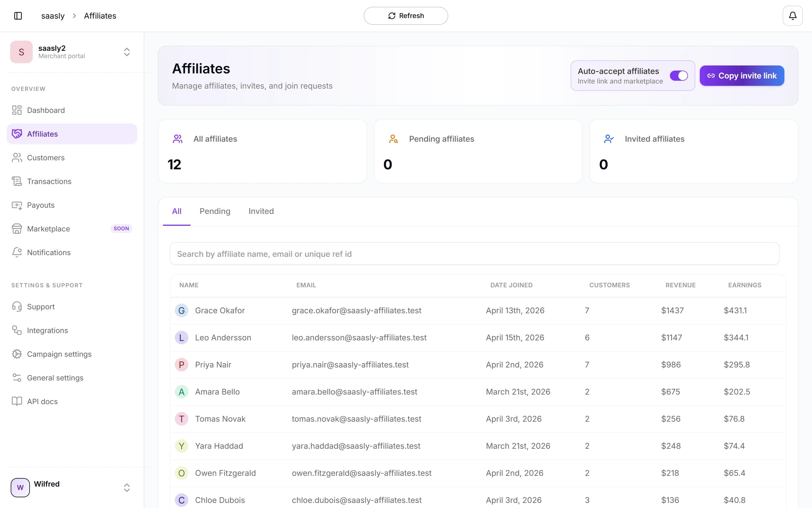Switch to the Invited tab
The width and height of the screenshot is (812, 508).
[261, 211]
